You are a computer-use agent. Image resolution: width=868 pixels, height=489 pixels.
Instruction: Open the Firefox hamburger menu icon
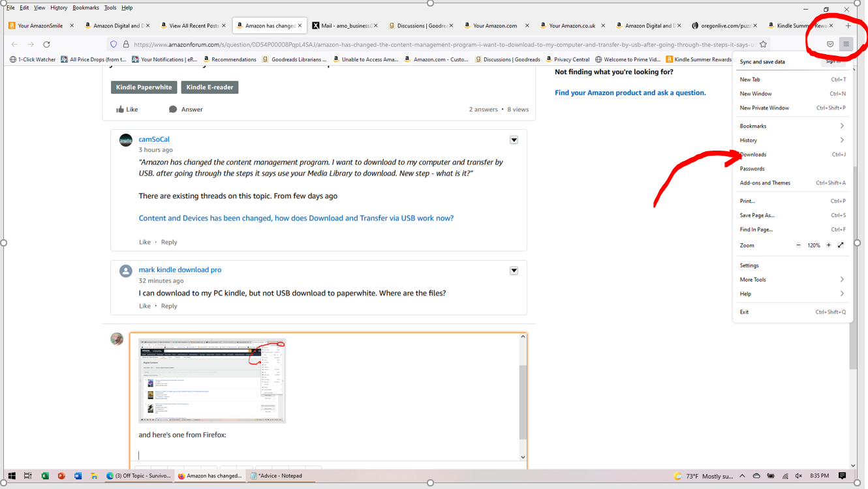pos(846,44)
